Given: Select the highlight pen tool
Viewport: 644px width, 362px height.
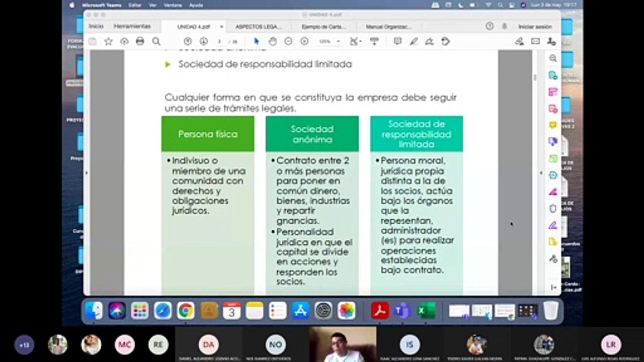Looking at the screenshot, I should click(x=414, y=42).
